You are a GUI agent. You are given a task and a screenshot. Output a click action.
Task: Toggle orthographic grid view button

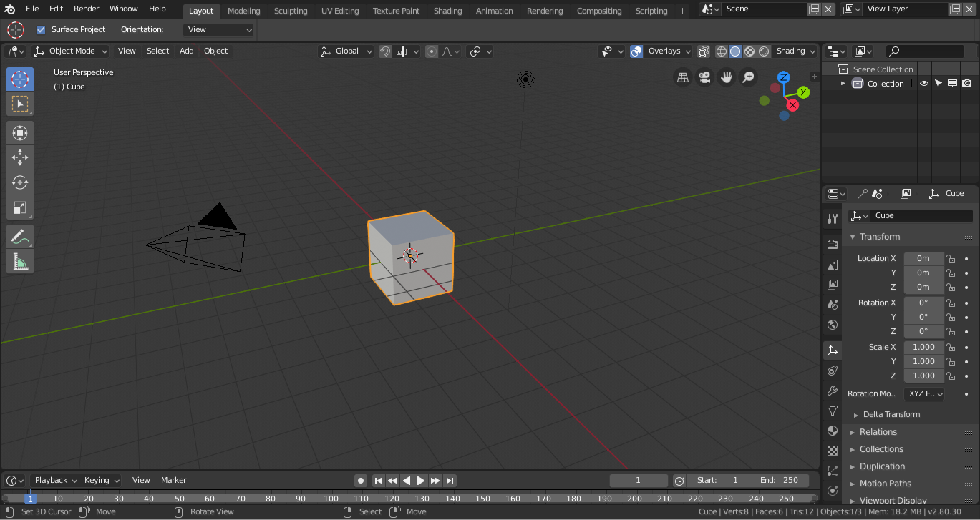pos(683,77)
